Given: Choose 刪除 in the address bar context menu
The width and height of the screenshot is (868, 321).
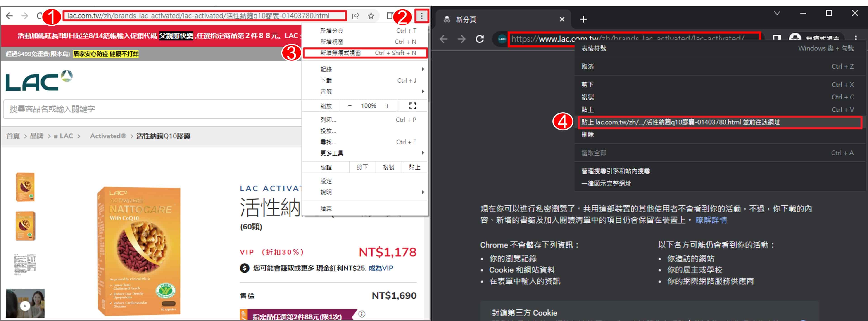Looking at the screenshot, I should coord(720,135).
